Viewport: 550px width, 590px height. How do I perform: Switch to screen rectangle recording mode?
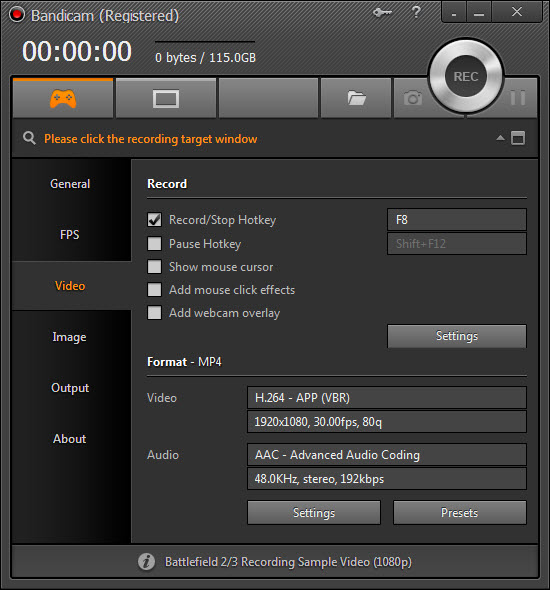pos(166,99)
